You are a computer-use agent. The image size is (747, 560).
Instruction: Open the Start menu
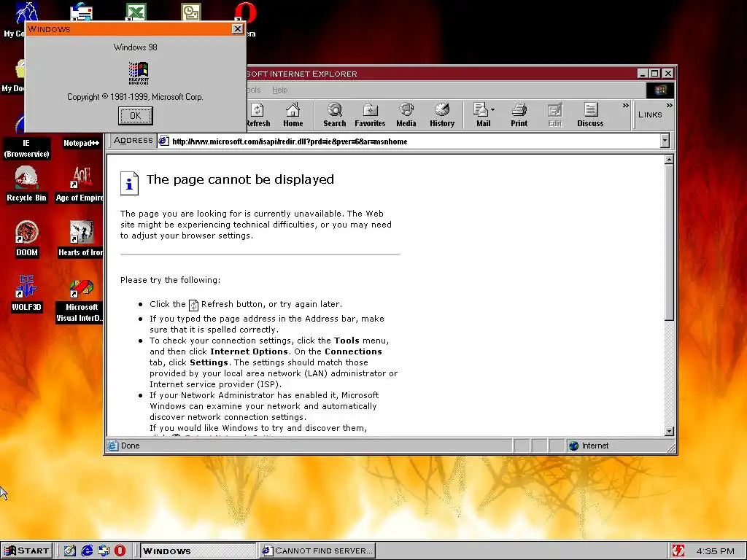(x=27, y=551)
